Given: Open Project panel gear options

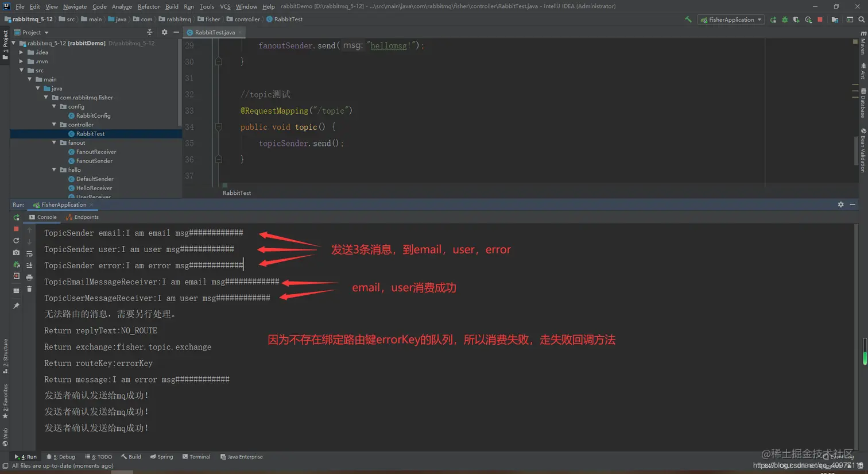Looking at the screenshot, I should [164, 32].
